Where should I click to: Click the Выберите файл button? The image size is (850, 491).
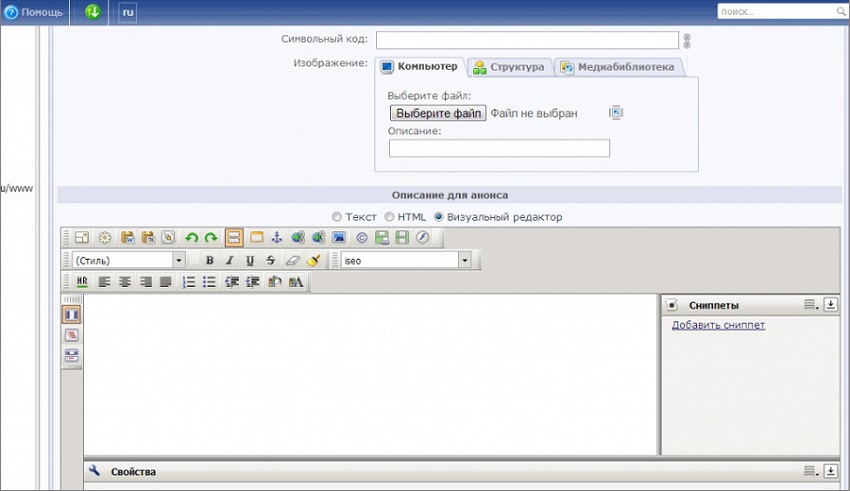pyautogui.click(x=439, y=113)
